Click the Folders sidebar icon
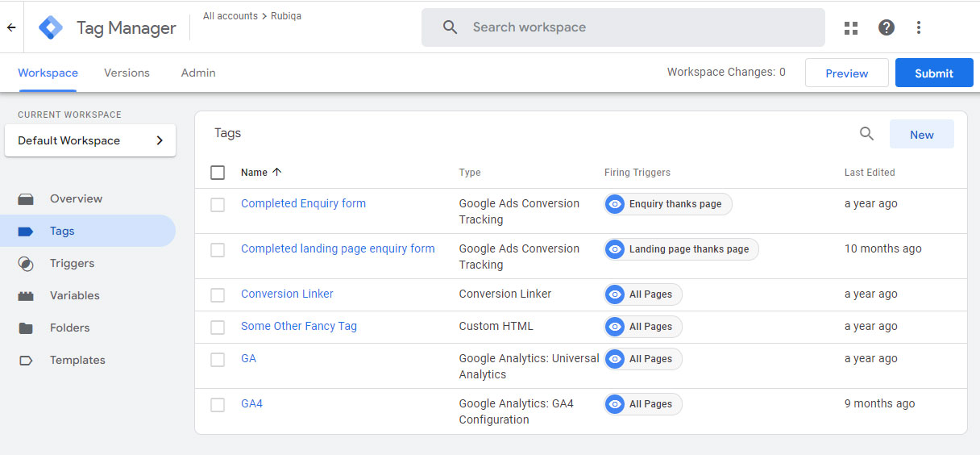The height and width of the screenshot is (455, 980). 26,328
